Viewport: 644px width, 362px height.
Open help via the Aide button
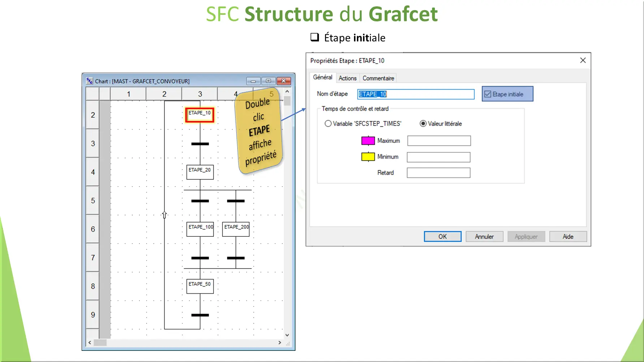tap(568, 236)
